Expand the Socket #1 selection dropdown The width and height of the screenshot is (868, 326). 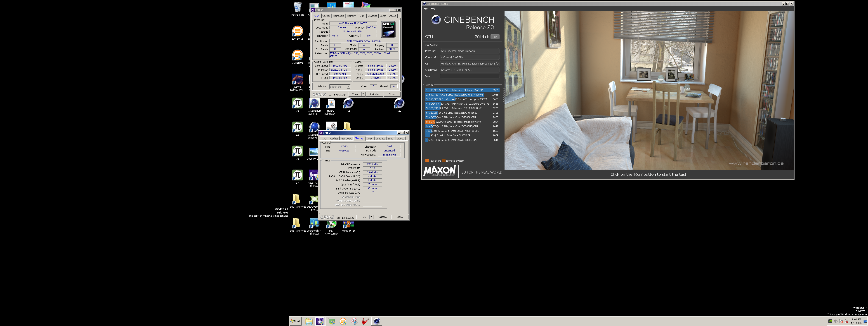point(348,87)
